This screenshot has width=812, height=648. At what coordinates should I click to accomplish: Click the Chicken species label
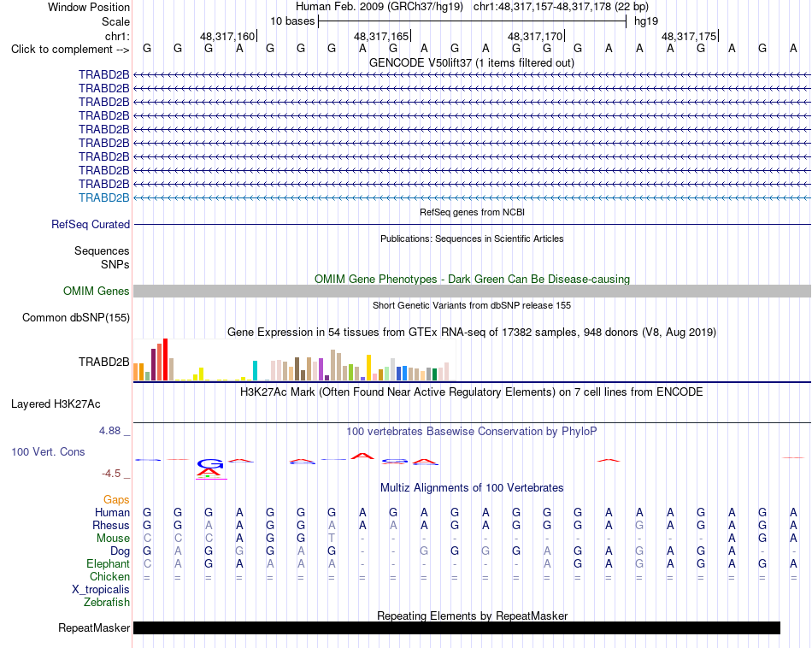click(109, 576)
